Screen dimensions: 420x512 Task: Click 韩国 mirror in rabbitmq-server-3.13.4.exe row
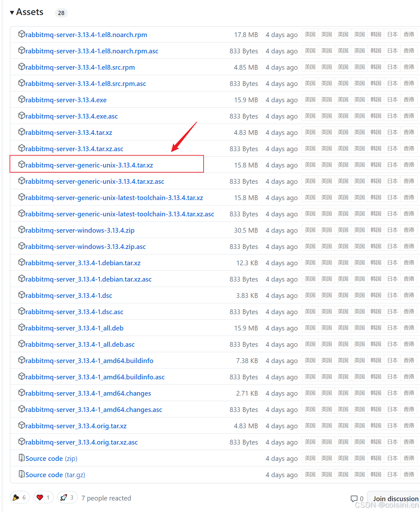click(x=376, y=99)
